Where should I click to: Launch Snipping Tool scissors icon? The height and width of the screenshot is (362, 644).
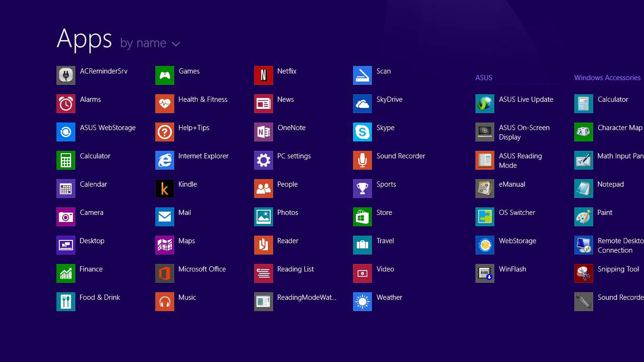tap(584, 273)
